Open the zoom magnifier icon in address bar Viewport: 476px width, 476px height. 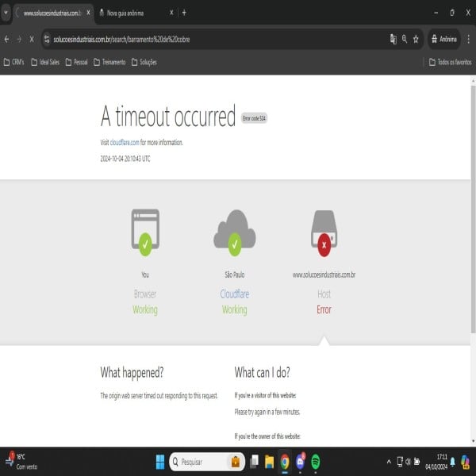[x=405, y=39]
